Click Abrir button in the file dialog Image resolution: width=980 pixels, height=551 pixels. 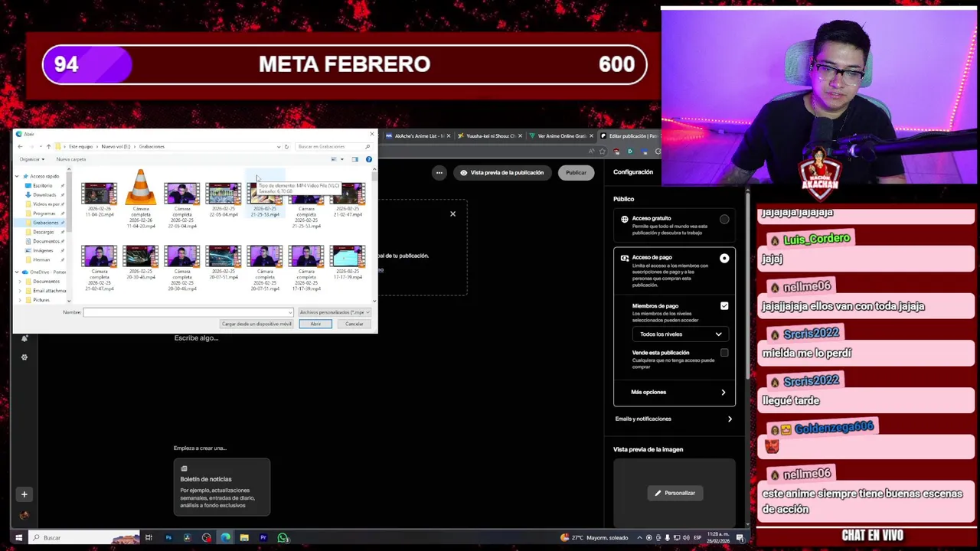[315, 324]
